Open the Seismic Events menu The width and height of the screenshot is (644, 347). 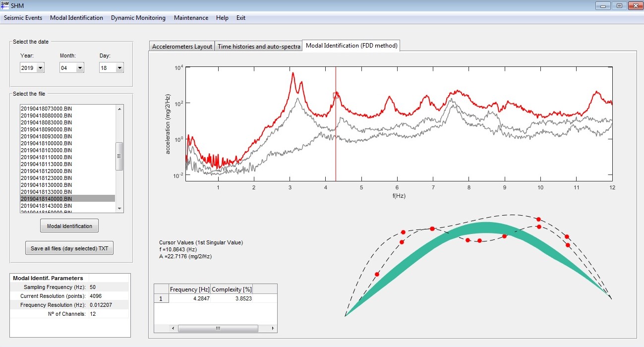(23, 18)
